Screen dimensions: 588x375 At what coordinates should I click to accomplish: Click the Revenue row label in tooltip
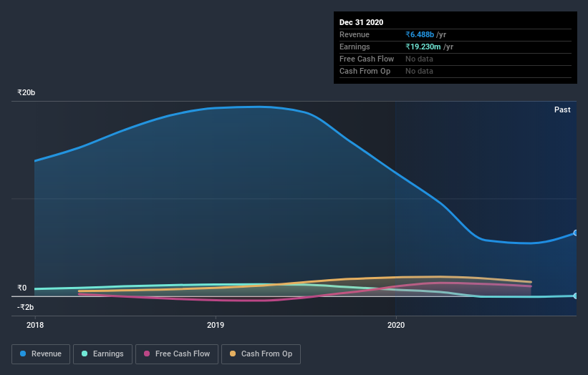[355, 34]
